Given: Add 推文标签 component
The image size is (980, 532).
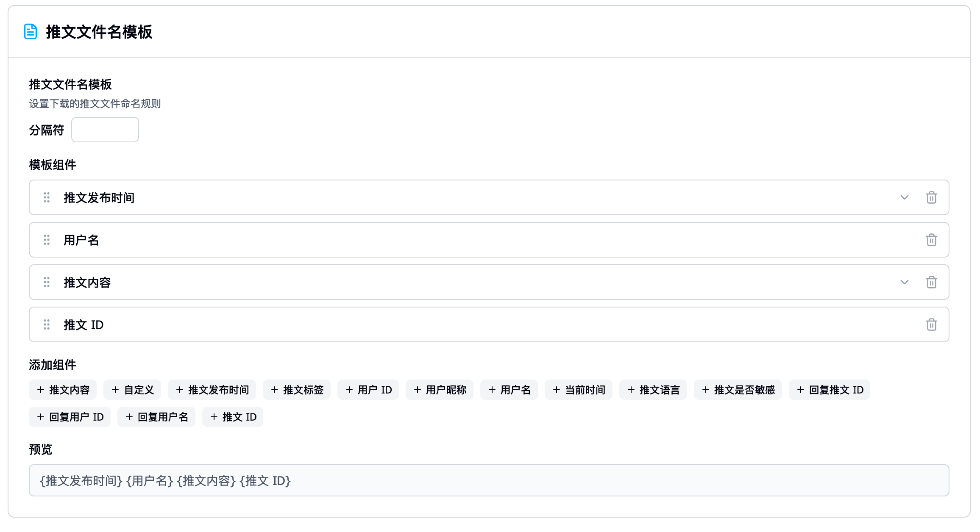Looking at the screenshot, I should (297, 390).
